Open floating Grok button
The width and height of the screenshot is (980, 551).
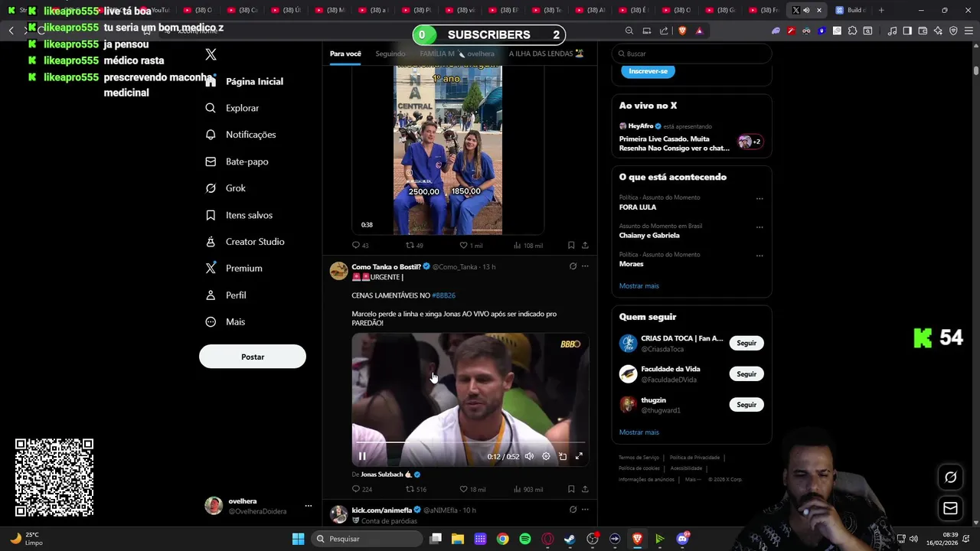950,477
